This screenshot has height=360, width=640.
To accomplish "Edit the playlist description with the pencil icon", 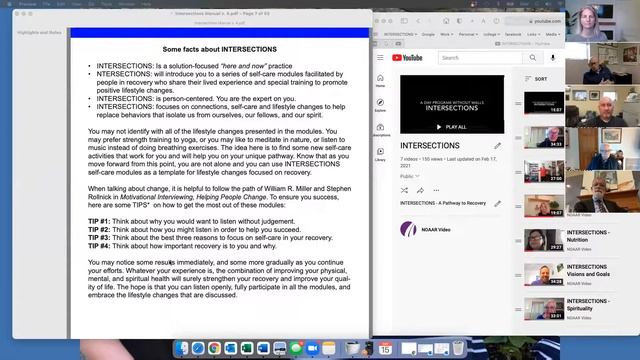I will click(497, 203).
